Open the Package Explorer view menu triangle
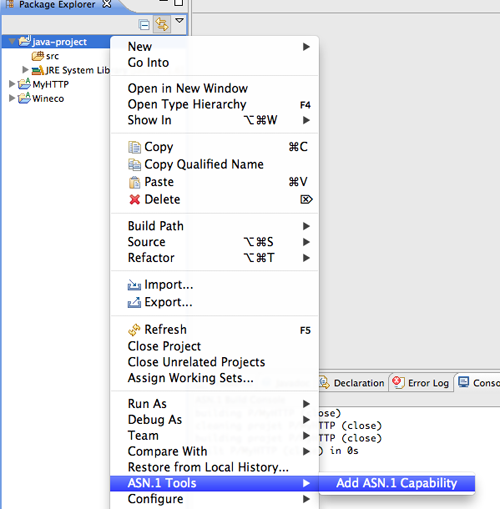This screenshot has width=500, height=509. tap(179, 21)
